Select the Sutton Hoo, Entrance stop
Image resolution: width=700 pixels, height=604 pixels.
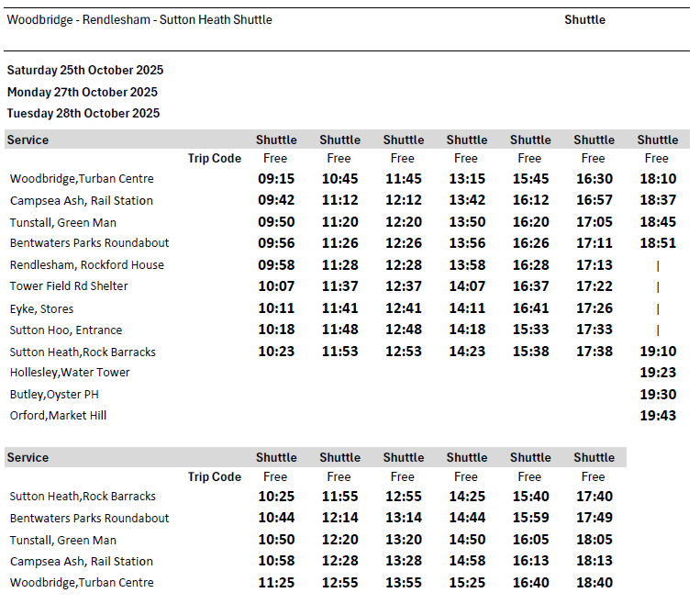click(66, 330)
